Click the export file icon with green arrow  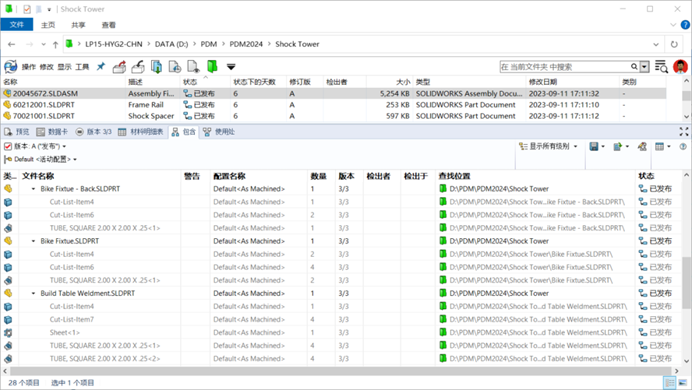point(618,146)
